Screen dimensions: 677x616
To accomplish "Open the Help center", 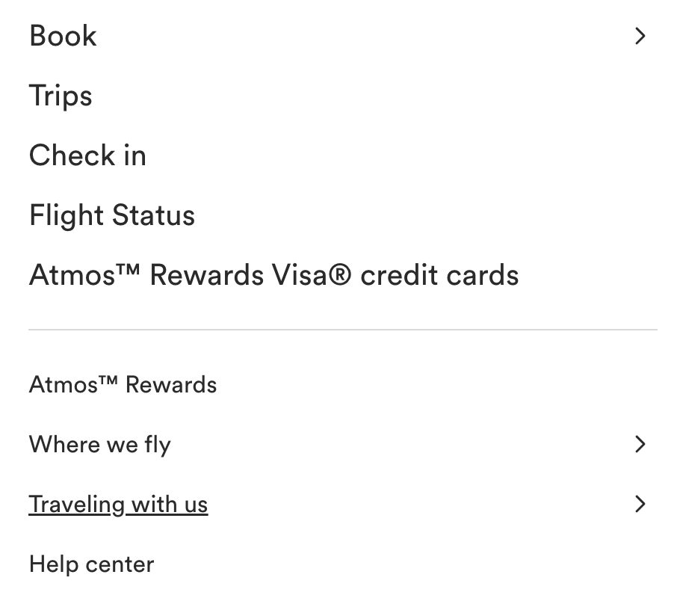I will click(x=91, y=564).
